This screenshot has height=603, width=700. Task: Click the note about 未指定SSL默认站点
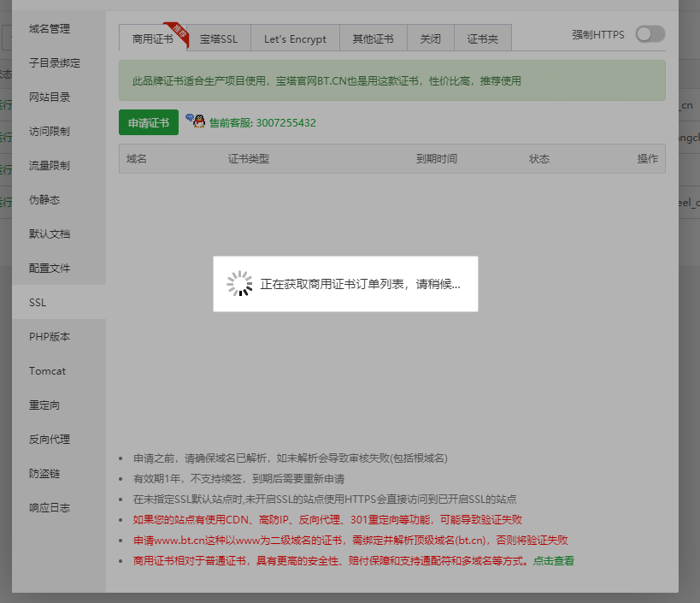click(x=325, y=500)
